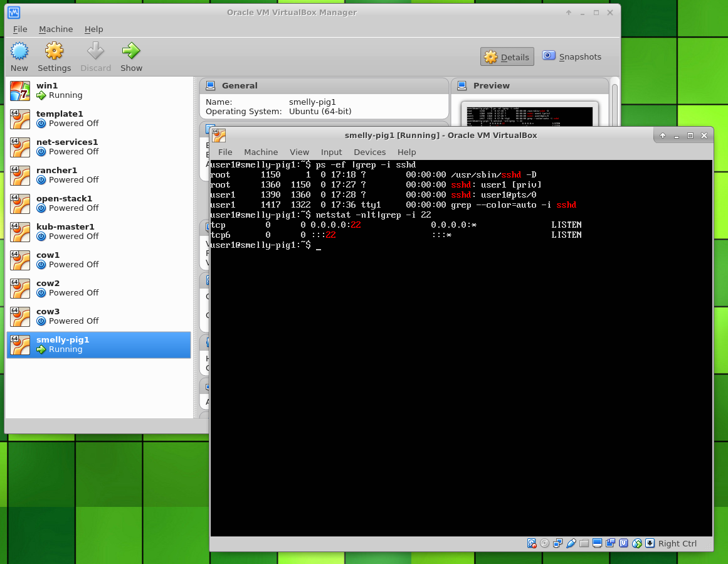Click the VirtualBox Manager title-bar icon
The height and width of the screenshot is (564, 728).
pos(14,13)
